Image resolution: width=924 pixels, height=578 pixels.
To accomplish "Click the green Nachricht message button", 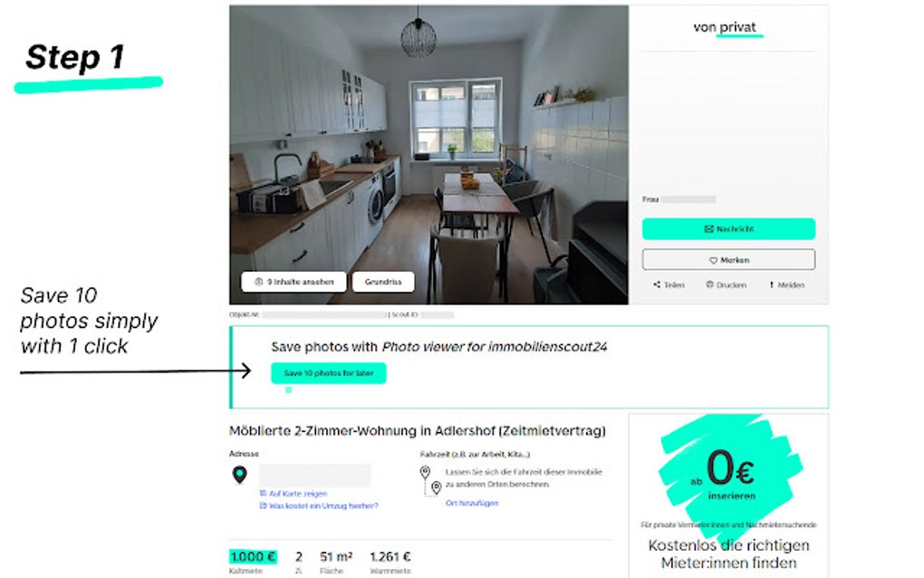I will point(728,228).
